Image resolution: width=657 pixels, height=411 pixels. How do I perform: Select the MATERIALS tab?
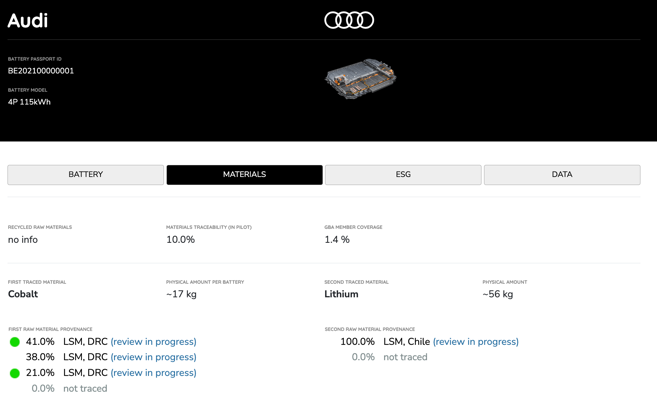pos(244,175)
